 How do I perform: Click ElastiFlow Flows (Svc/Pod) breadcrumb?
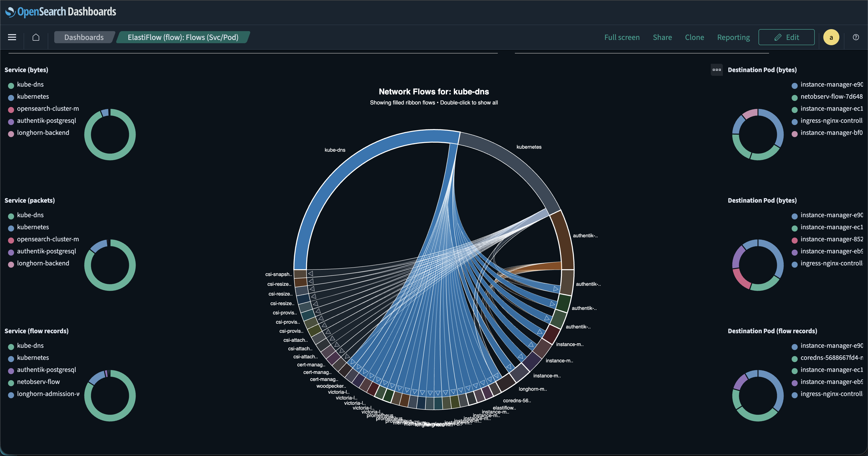pyautogui.click(x=183, y=37)
